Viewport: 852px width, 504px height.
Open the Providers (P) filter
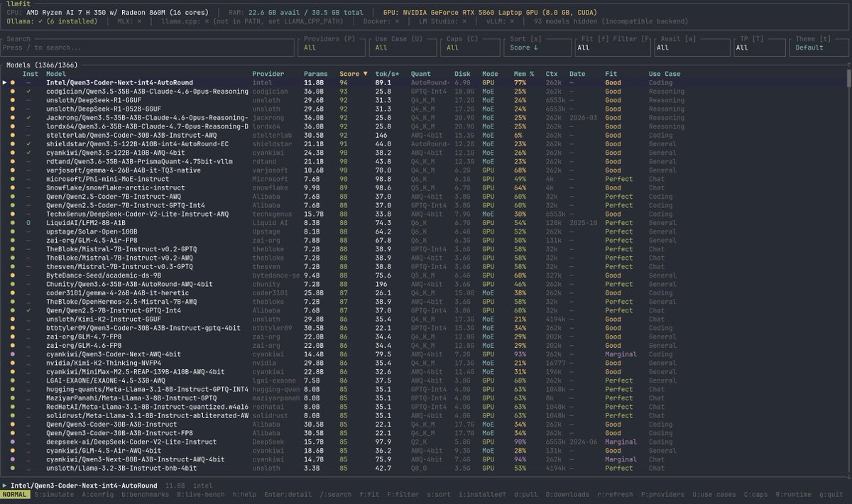tap(331, 47)
